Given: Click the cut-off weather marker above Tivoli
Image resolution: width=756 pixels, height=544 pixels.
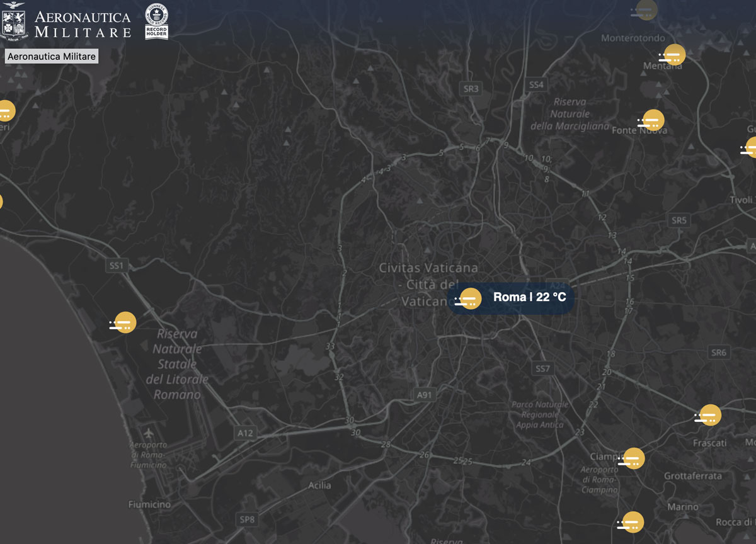Looking at the screenshot, I should click(750, 149).
